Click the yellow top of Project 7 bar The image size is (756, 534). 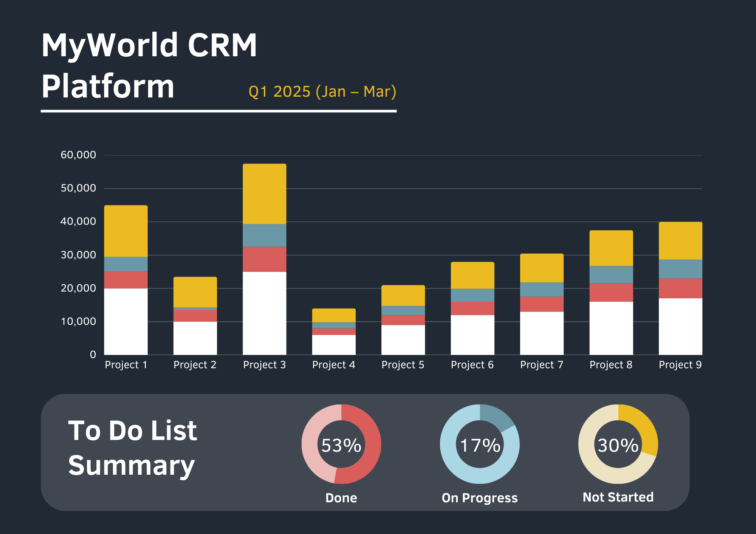[542, 268]
